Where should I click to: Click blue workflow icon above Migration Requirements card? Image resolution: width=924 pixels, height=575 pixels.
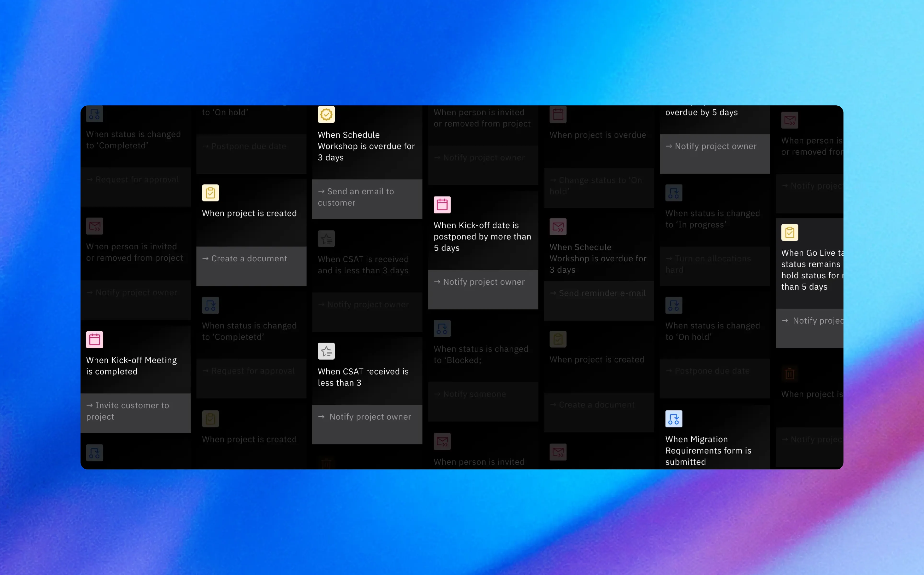point(673,419)
